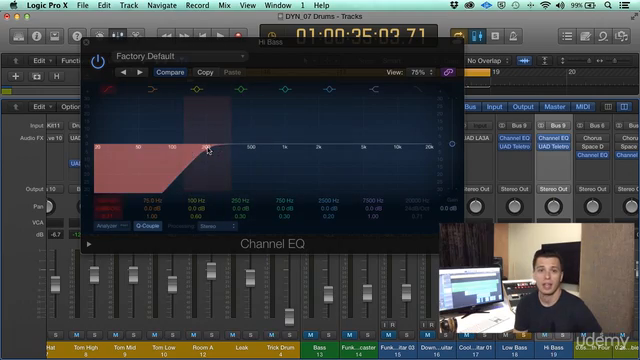Open the File menu
Viewport: 640px width, 360px height.
coord(82,5)
